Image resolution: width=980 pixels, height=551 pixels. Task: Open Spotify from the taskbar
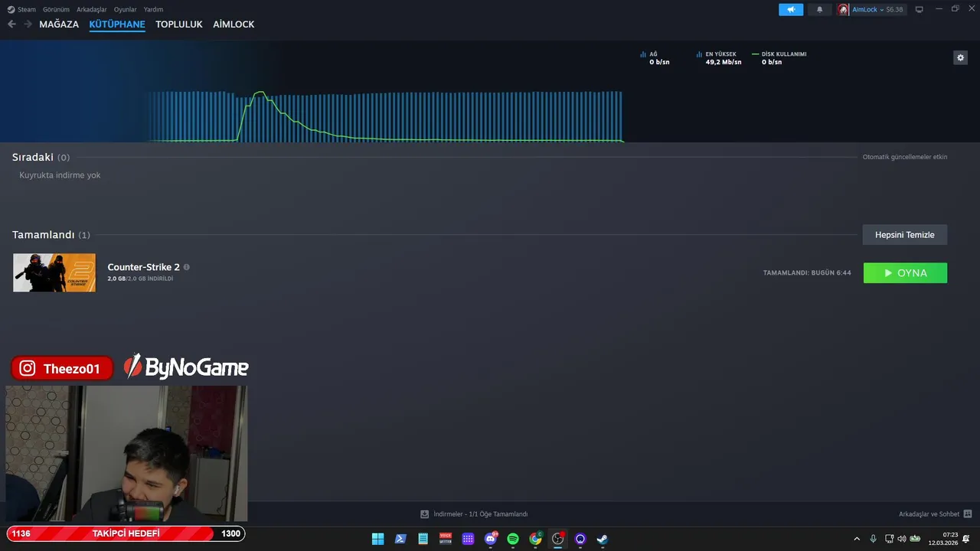pyautogui.click(x=513, y=539)
